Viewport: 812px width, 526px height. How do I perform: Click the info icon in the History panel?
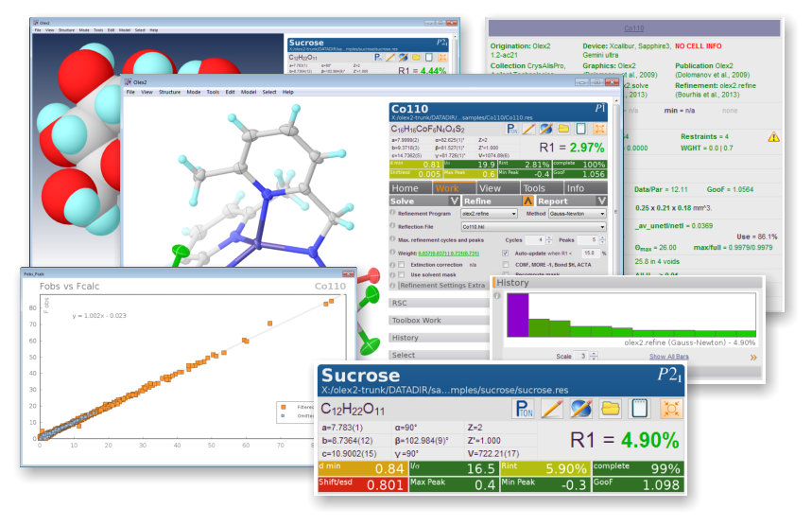tap(497, 295)
